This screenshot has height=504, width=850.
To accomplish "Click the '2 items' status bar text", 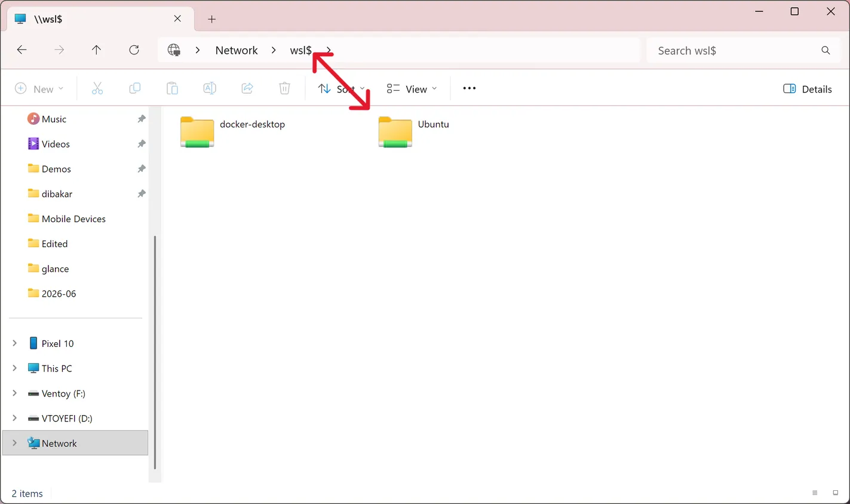I will pyautogui.click(x=27, y=493).
